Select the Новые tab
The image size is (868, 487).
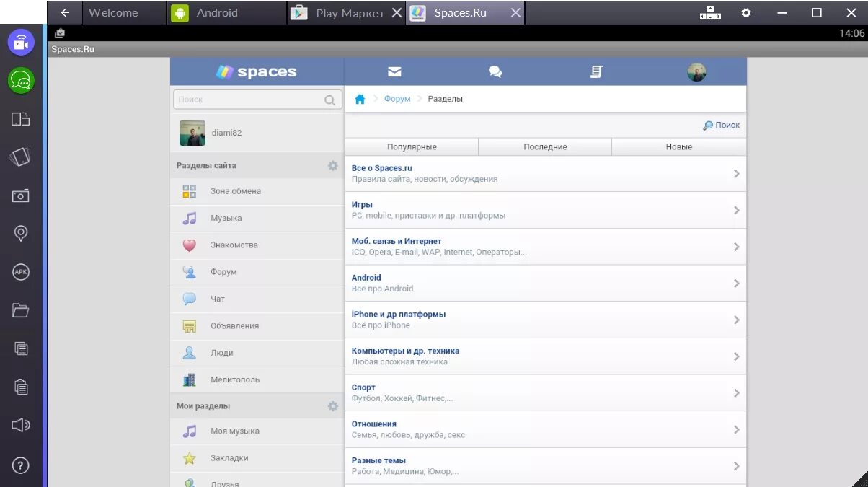679,146
